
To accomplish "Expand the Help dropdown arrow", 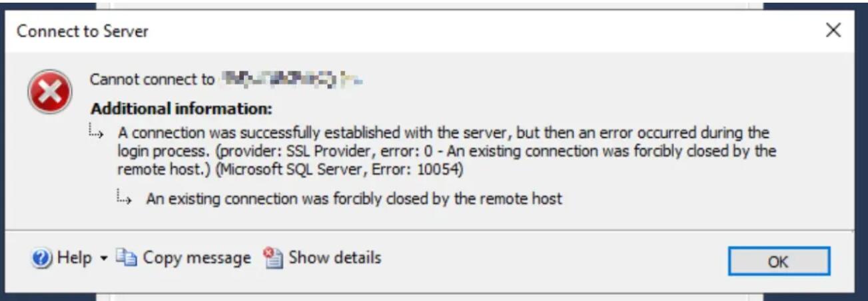I will [x=103, y=258].
